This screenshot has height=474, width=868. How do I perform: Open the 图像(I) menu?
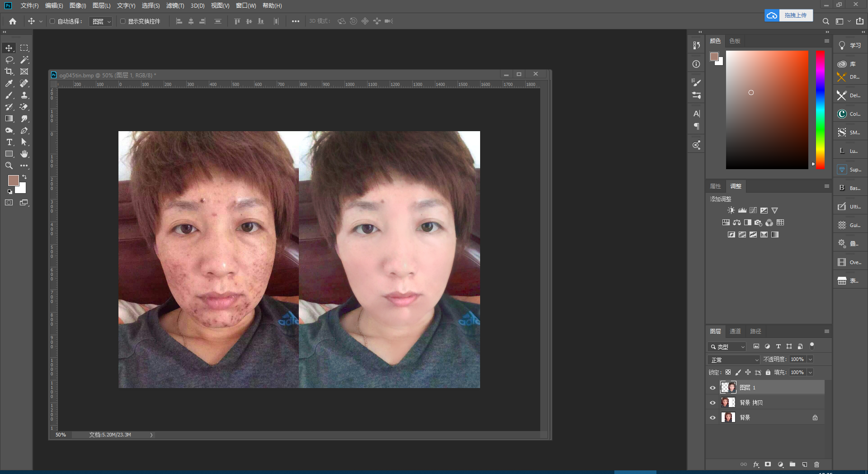[78, 5]
